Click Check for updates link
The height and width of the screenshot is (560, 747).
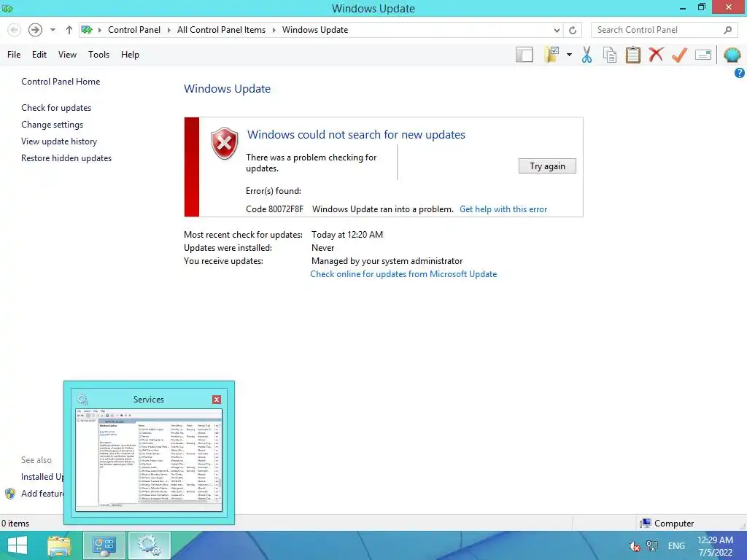pyautogui.click(x=56, y=108)
